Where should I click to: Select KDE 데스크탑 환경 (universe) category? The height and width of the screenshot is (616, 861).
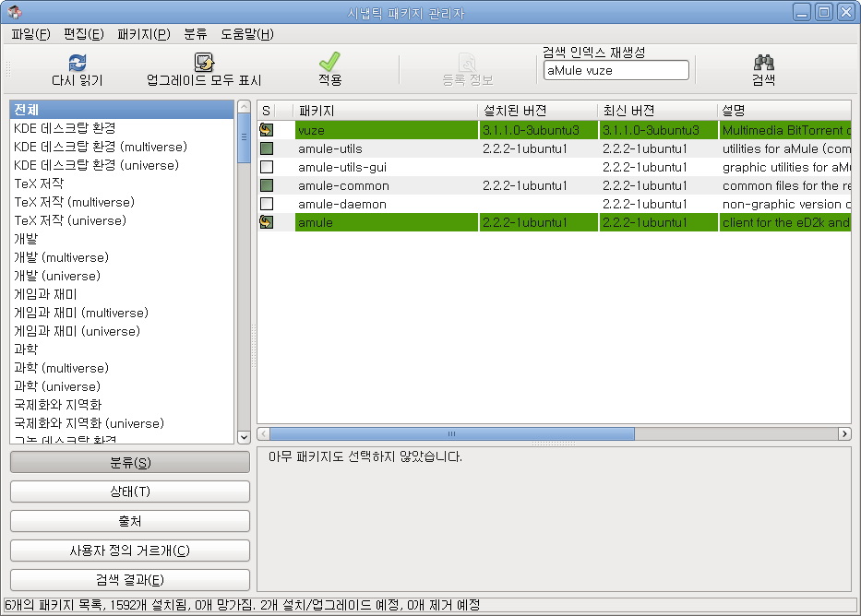coord(122,165)
